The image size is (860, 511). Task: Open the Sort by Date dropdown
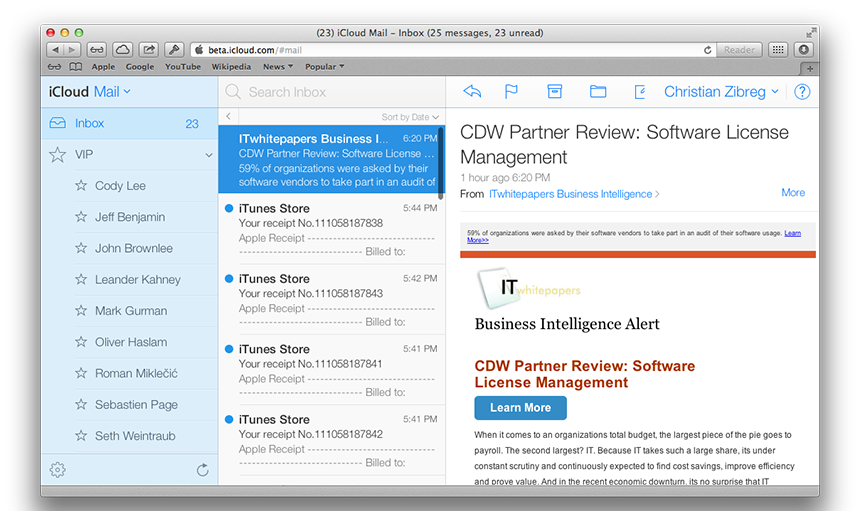pyautogui.click(x=410, y=117)
